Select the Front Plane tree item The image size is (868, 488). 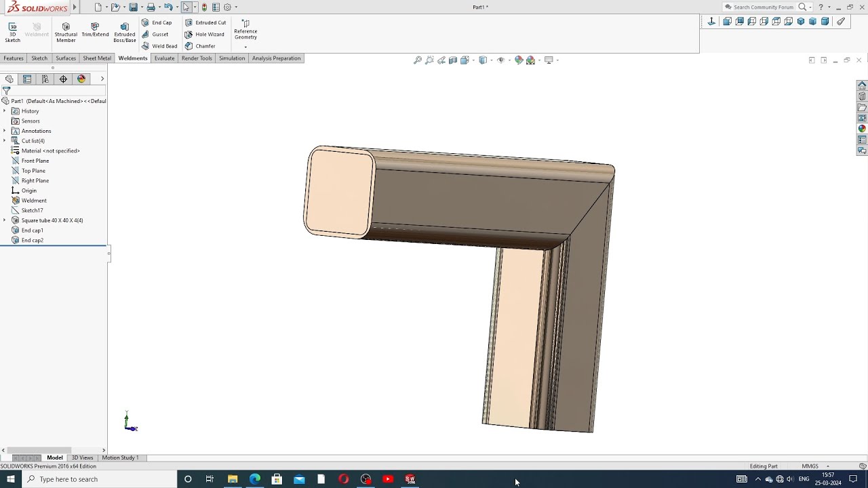tap(35, 161)
